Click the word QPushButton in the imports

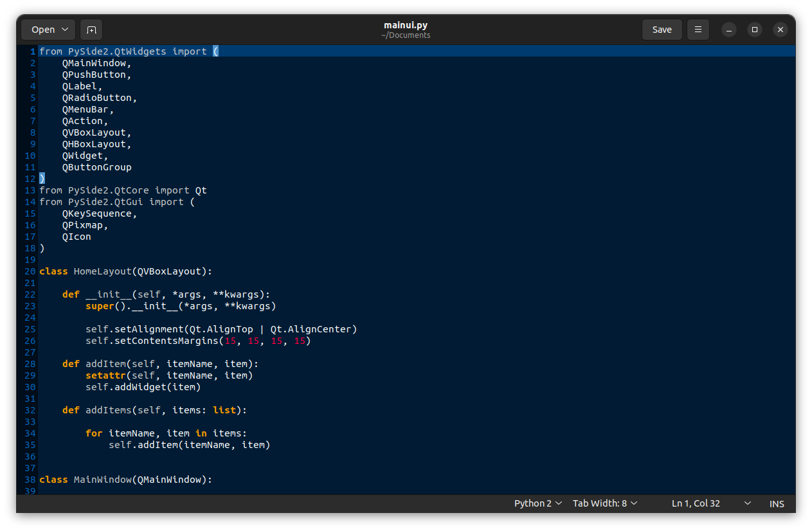pyautogui.click(x=96, y=74)
